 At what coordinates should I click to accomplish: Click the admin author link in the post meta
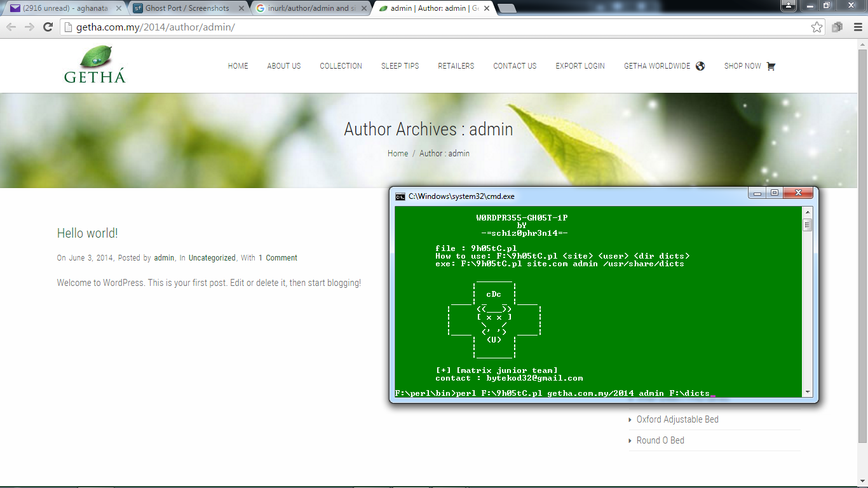point(164,258)
